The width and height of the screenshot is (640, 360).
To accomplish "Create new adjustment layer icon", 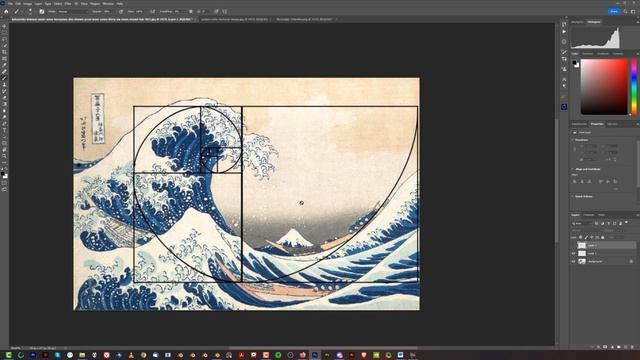I will pos(612,347).
